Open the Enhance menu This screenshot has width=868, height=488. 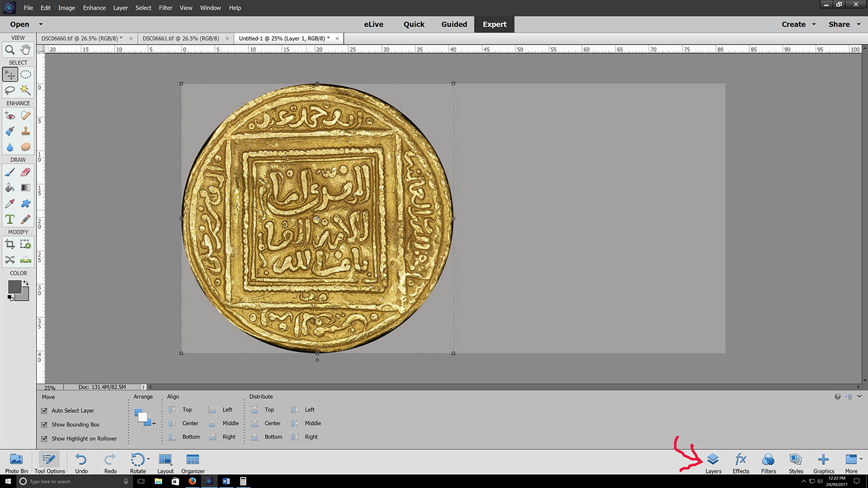[x=94, y=8]
